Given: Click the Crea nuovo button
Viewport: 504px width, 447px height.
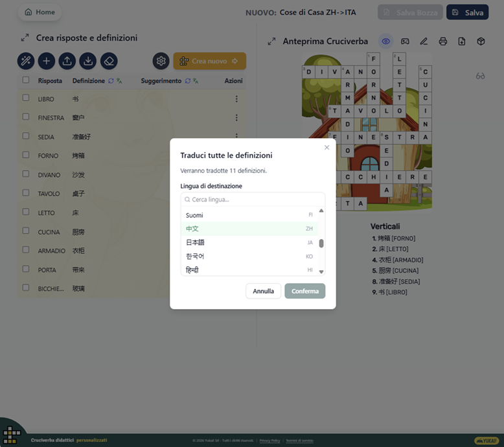Looking at the screenshot, I should coord(210,61).
